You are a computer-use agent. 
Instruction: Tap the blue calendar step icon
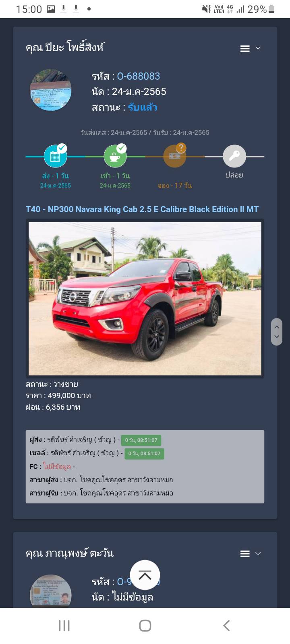pyautogui.click(x=55, y=156)
